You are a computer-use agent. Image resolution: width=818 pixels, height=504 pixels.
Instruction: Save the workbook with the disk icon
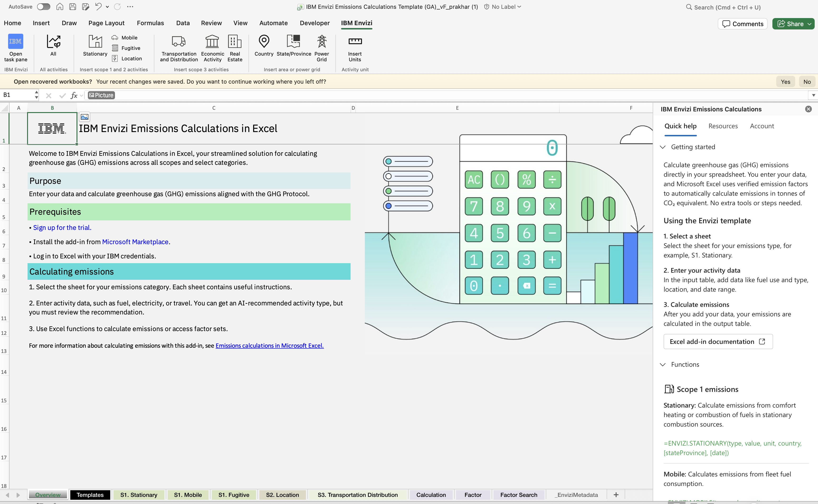pyautogui.click(x=73, y=7)
